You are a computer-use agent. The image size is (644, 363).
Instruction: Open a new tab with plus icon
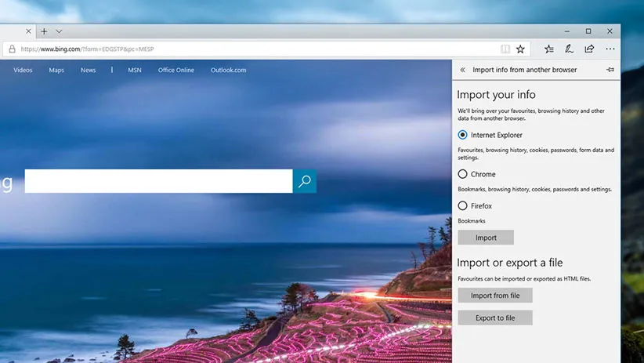pyautogui.click(x=44, y=31)
